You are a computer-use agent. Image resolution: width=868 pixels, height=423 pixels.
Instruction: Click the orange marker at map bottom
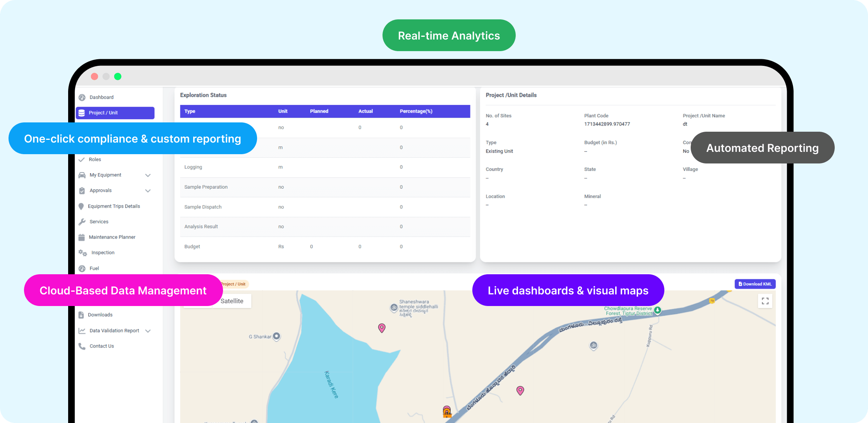pyautogui.click(x=447, y=411)
